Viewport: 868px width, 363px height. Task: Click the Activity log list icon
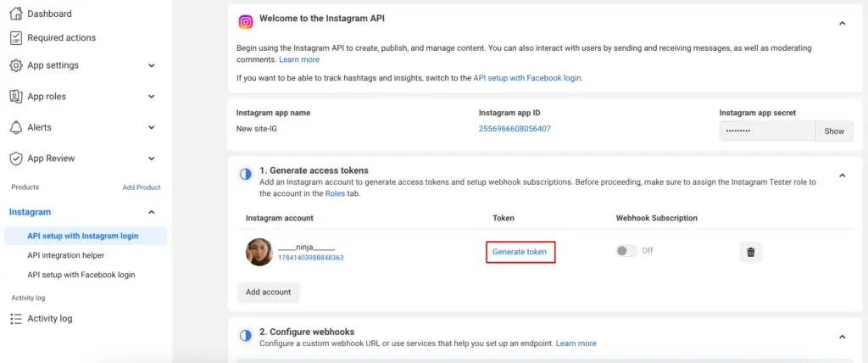click(x=16, y=319)
